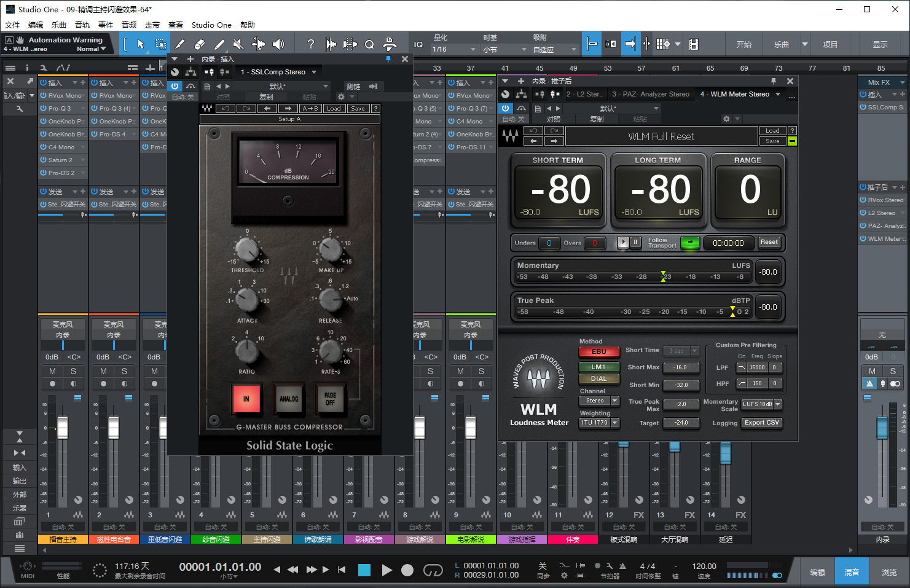Screen dimensions: 910x588
Task: Expand the SSLComp Stereo plugin selector
Action: 278,72
